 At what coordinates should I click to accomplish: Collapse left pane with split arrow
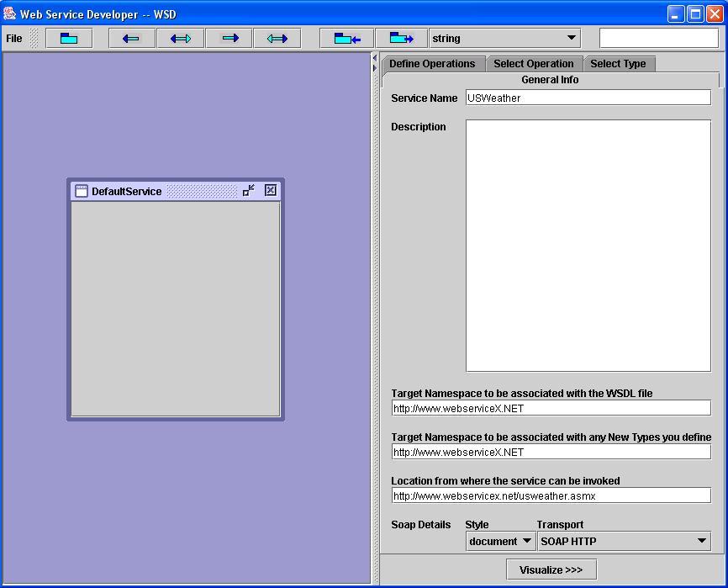(x=375, y=58)
